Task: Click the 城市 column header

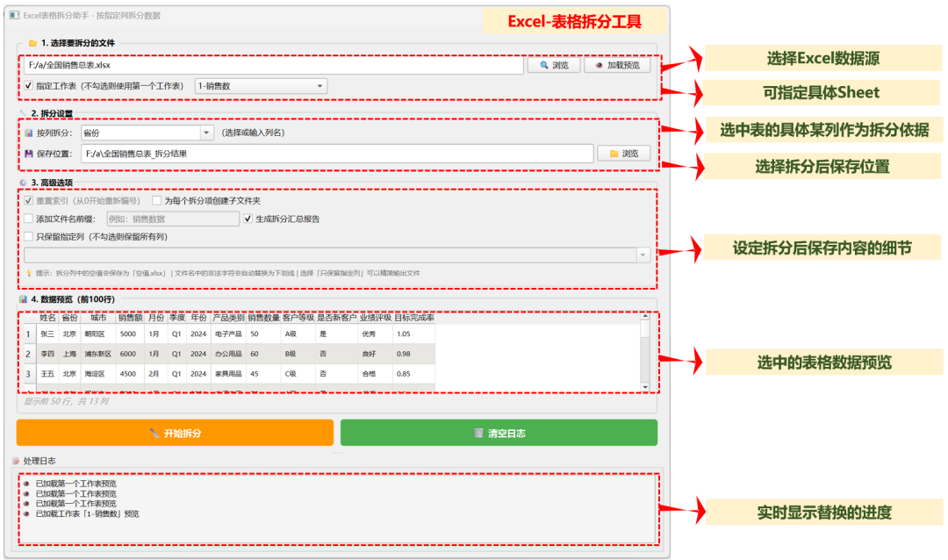Action: [x=98, y=318]
